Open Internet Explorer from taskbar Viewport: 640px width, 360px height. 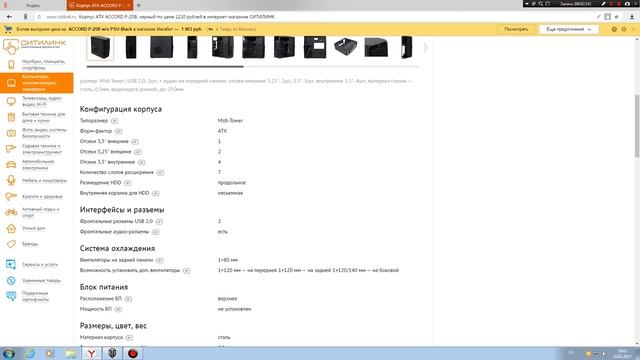30,353
